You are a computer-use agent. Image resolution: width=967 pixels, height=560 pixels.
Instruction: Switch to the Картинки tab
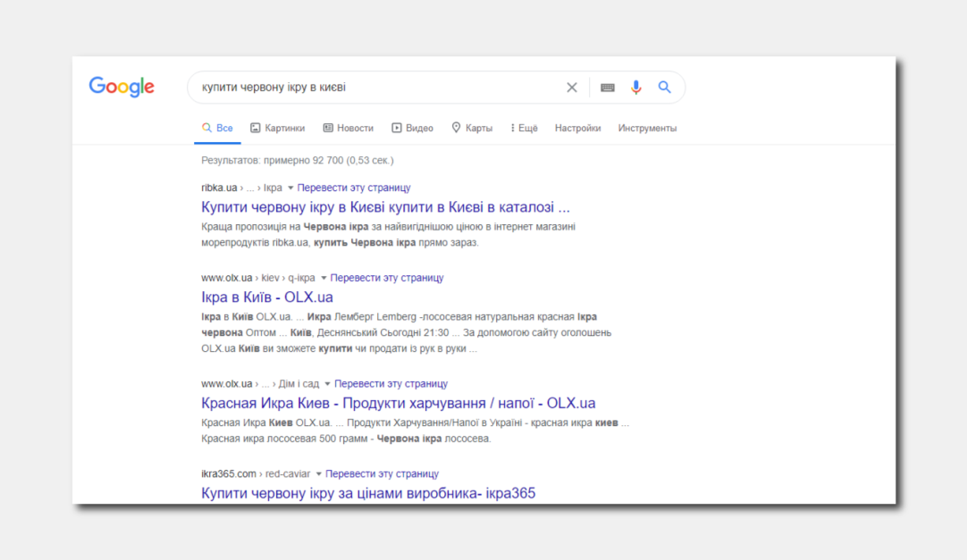coord(278,128)
